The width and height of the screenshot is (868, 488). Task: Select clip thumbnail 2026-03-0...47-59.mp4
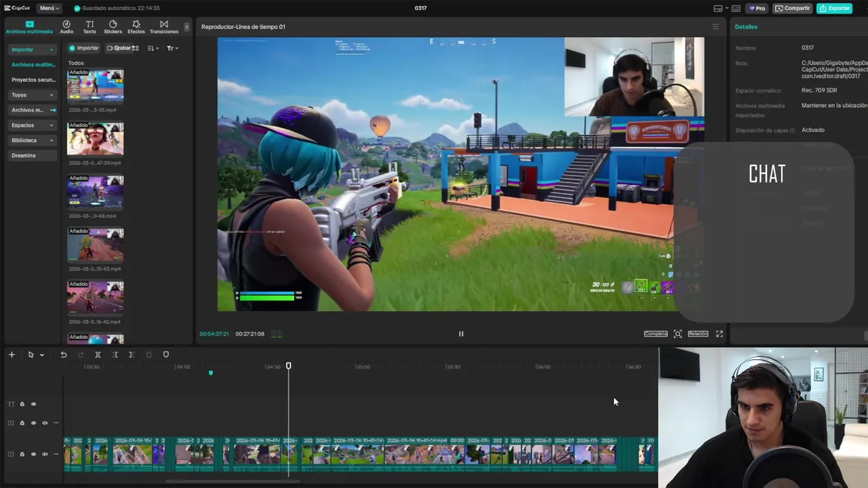click(x=95, y=139)
